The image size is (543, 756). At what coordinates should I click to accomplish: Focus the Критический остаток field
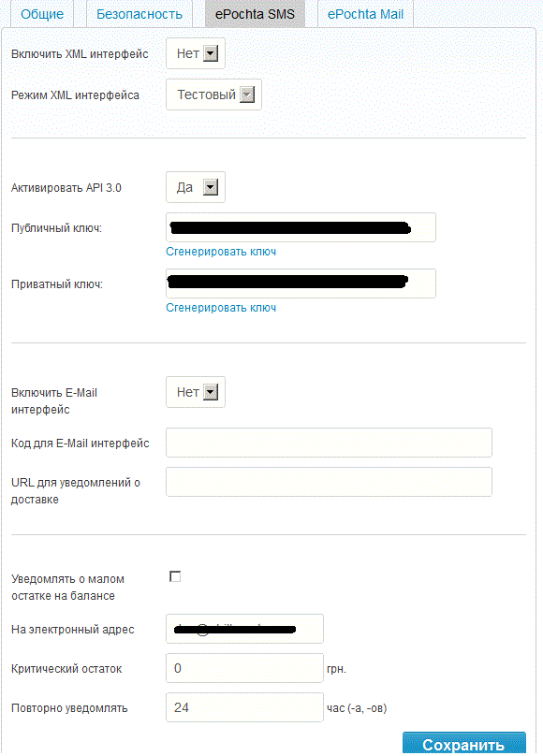pyautogui.click(x=244, y=668)
